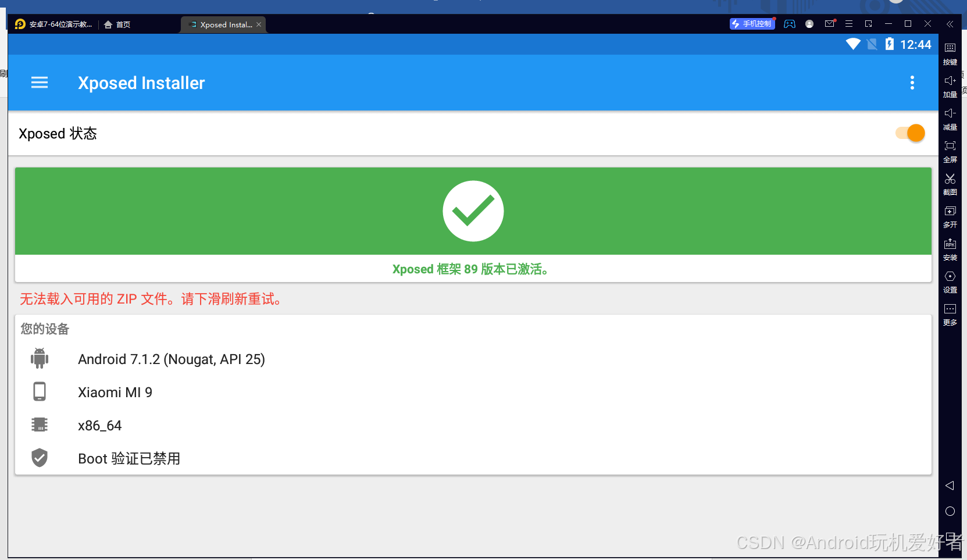Select the x86_64 architecture row
Image resolution: width=967 pixels, height=560 pixels.
473,425
